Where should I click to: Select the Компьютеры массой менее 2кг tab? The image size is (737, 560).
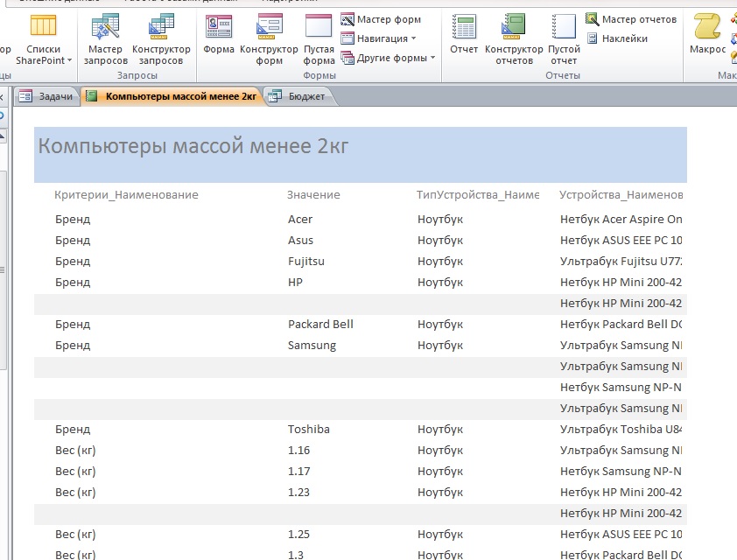[172, 96]
